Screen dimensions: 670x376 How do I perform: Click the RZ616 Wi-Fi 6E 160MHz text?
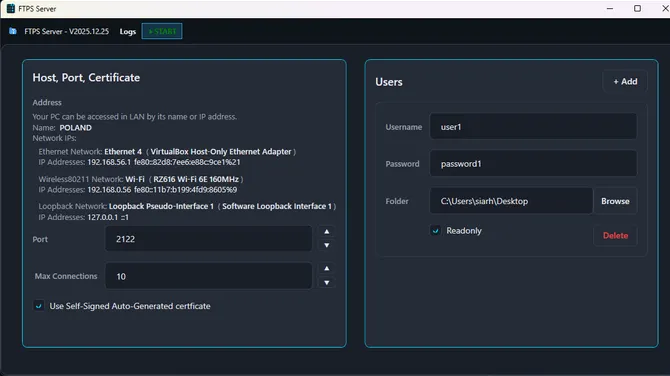pos(196,179)
